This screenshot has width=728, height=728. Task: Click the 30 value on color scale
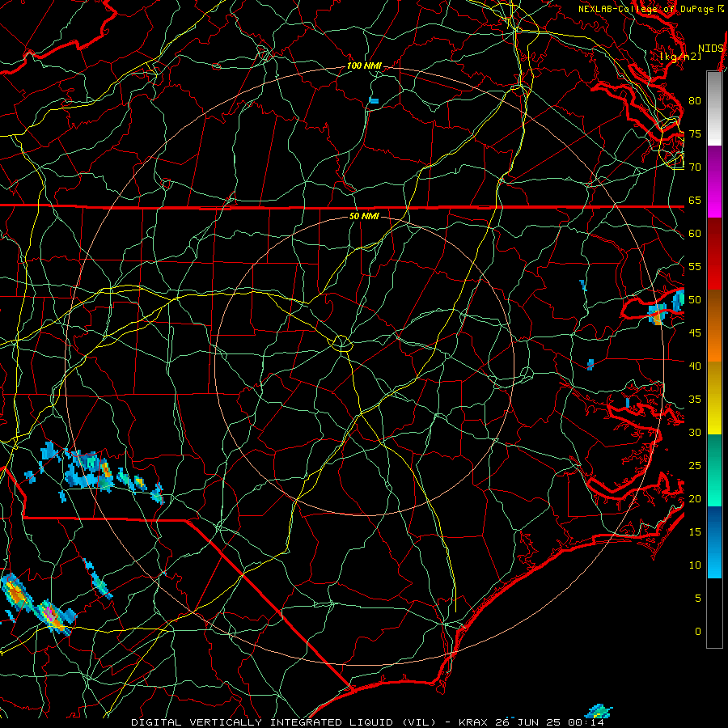[x=695, y=432]
